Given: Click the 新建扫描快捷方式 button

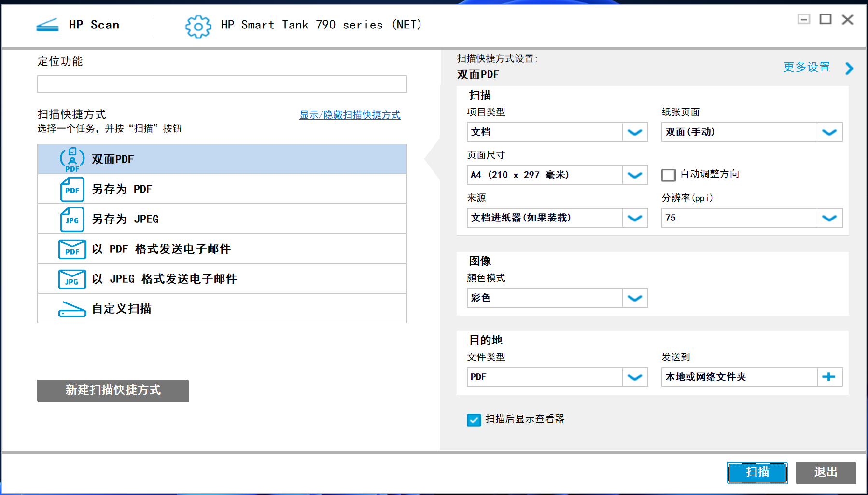Looking at the screenshot, I should click(x=112, y=391).
